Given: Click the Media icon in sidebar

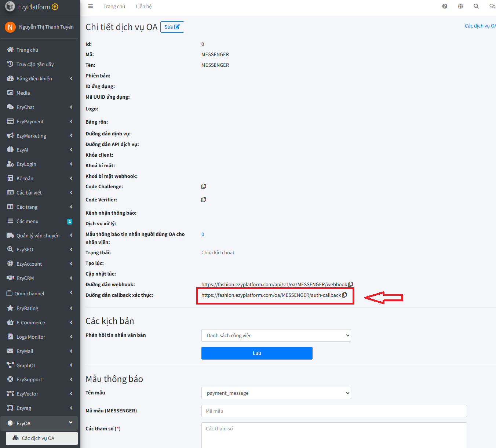Looking at the screenshot, I should (x=10, y=92).
